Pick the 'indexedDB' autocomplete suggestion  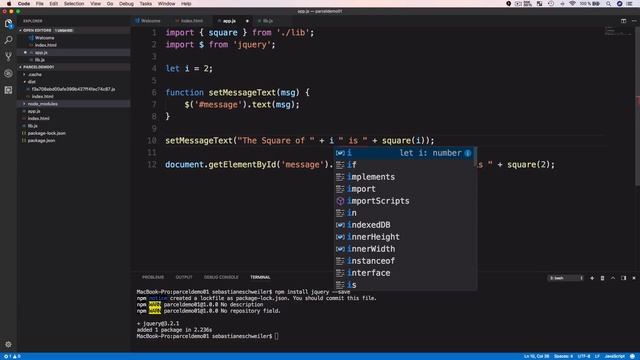(x=405, y=225)
